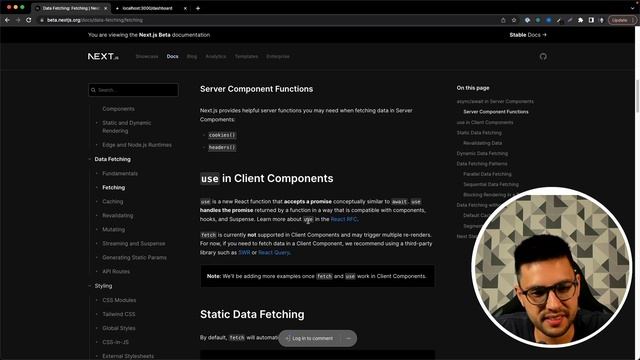
Task: Click the tab search chevron at top right
Action: (x=632, y=8)
